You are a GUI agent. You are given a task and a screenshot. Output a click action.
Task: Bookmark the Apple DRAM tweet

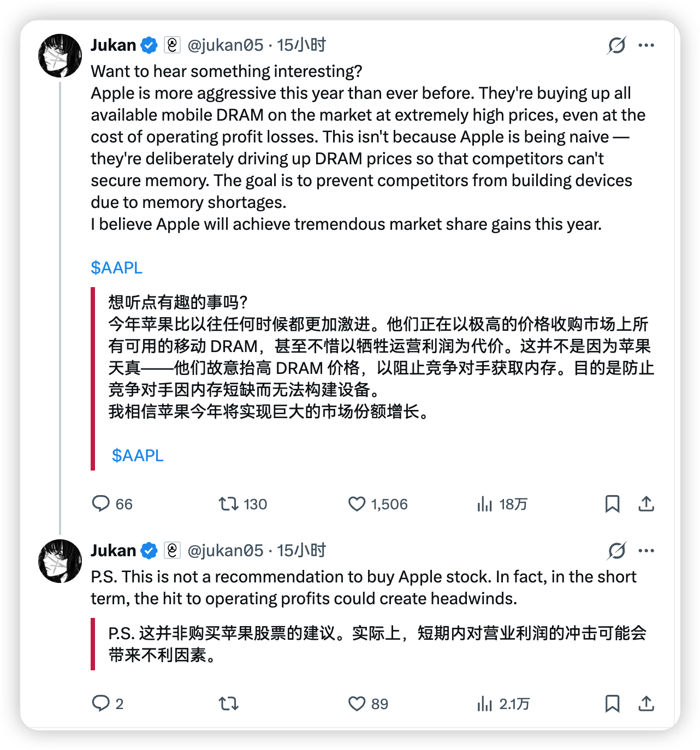(612, 504)
